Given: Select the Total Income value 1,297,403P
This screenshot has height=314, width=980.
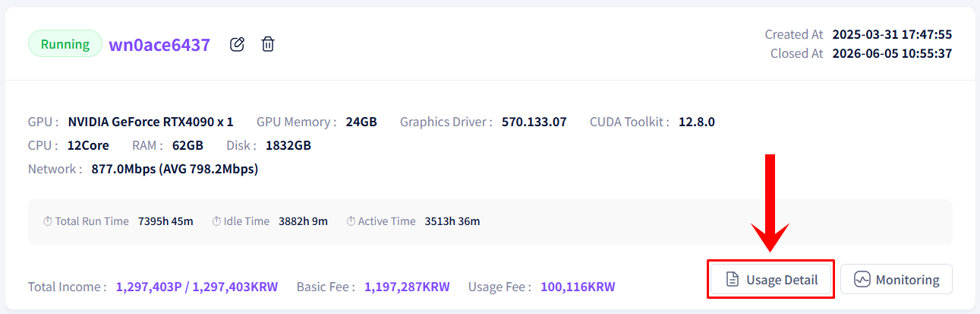Looking at the screenshot, I should [150, 287].
